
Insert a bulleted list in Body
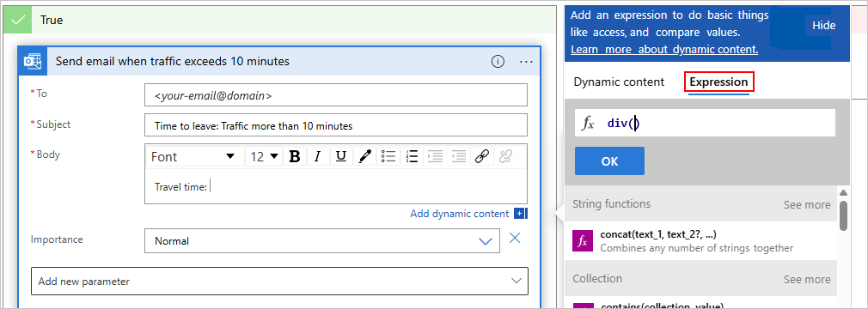point(389,157)
